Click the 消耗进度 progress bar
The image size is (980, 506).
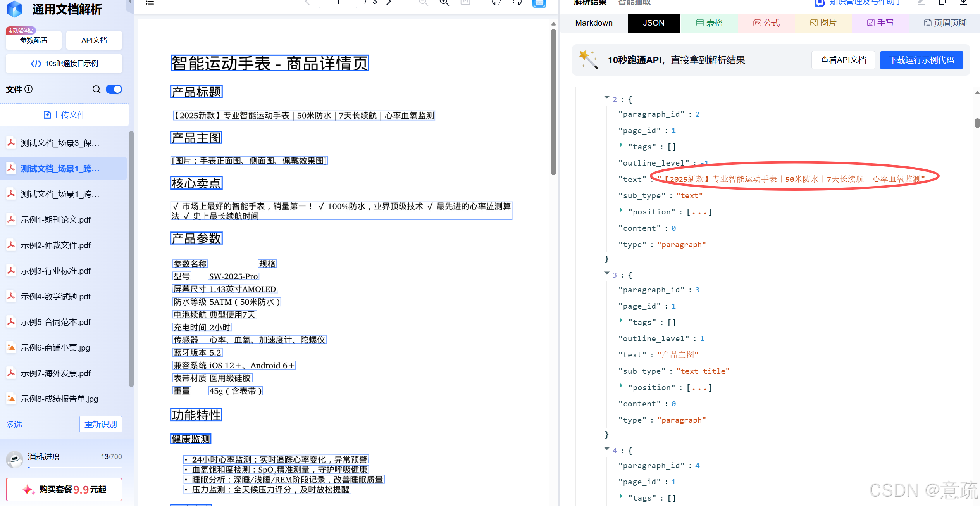coord(75,468)
